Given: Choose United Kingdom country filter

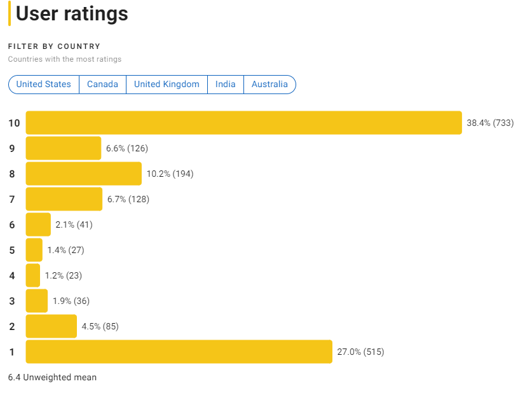Looking at the screenshot, I should 167,85.
